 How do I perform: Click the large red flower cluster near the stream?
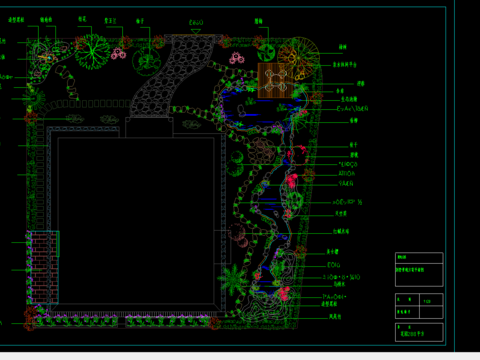pos(292,180)
